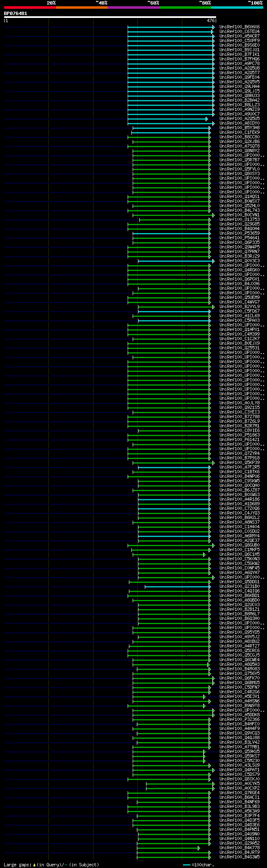This screenshot has width=267, height=868.
Task: Click cyan alignment bar for UniRef100_A2Q5U5
Action: [168, 119]
